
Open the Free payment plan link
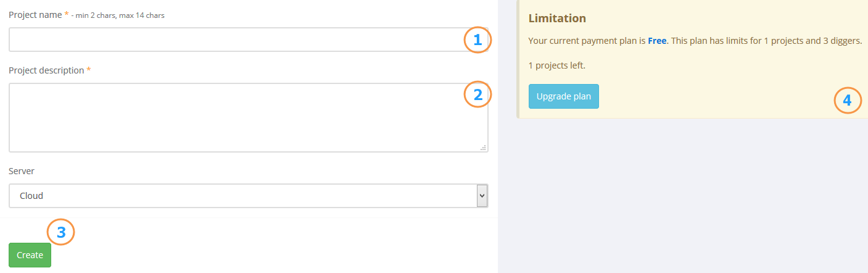coord(657,41)
